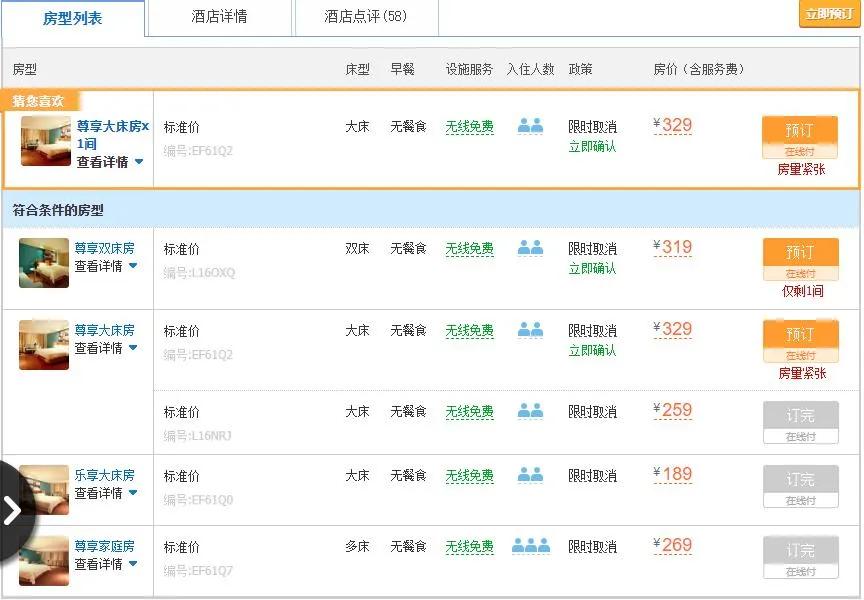Viewport: 864px width, 600px height.
Task: Open the 酒店点评(58) tab
Action: [367, 16]
